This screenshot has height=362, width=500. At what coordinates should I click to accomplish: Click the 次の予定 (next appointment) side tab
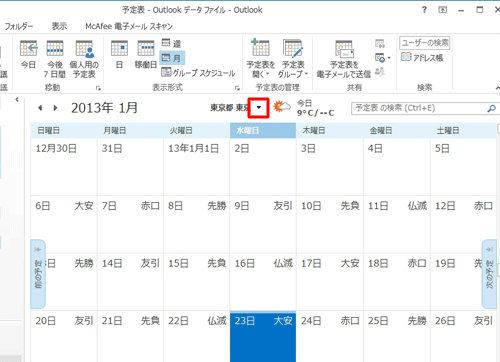489,274
